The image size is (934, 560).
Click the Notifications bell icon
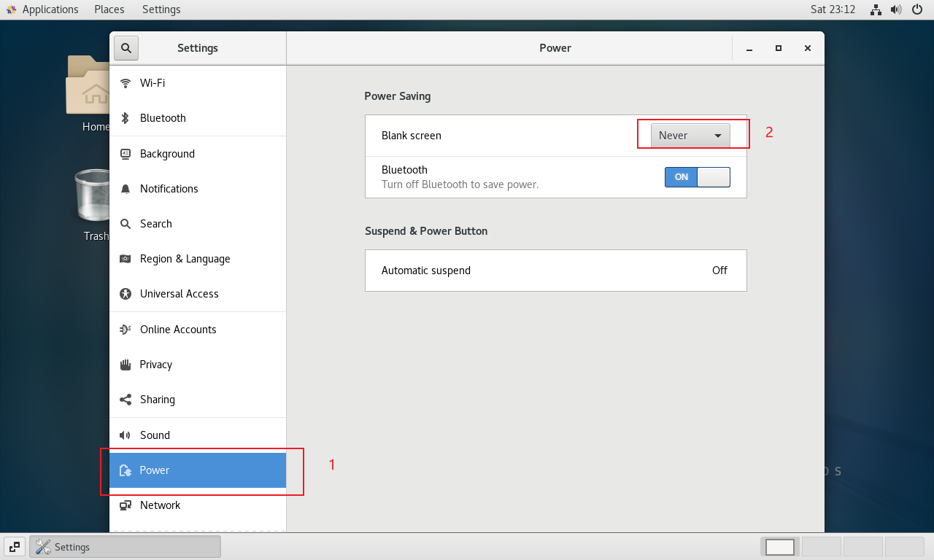pos(126,189)
